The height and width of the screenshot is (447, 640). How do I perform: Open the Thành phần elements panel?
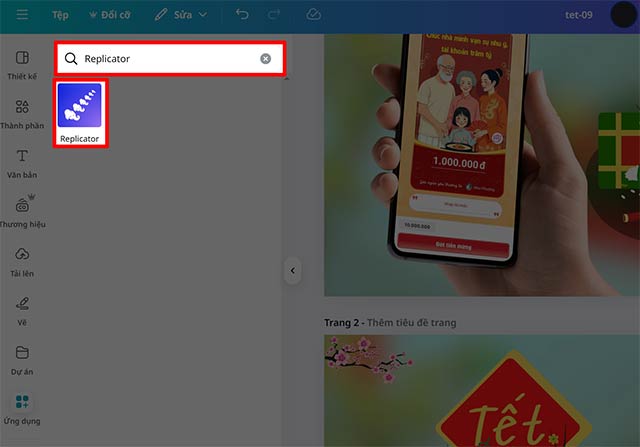(x=22, y=114)
